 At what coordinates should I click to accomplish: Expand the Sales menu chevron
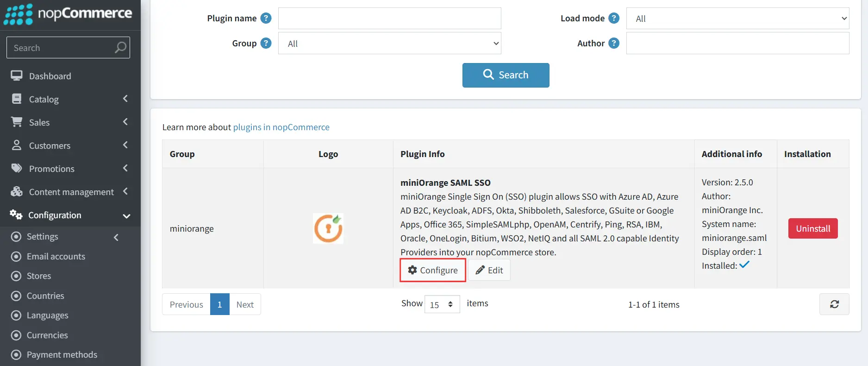[x=125, y=122]
